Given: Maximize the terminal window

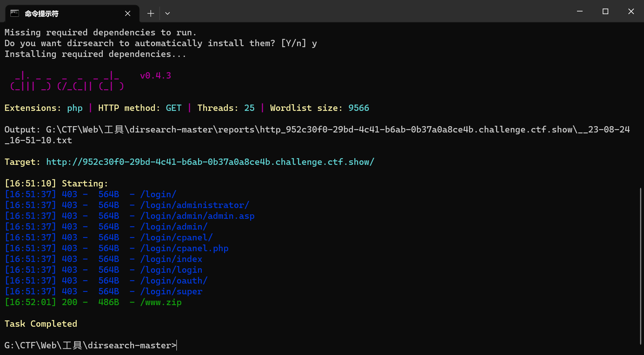Looking at the screenshot, I should click(x=605, y=12).
